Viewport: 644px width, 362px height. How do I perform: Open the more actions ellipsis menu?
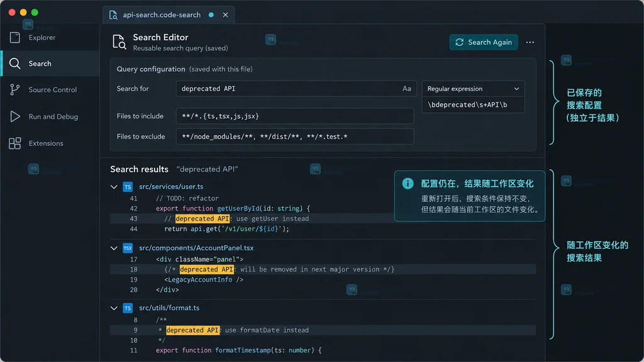530,42
